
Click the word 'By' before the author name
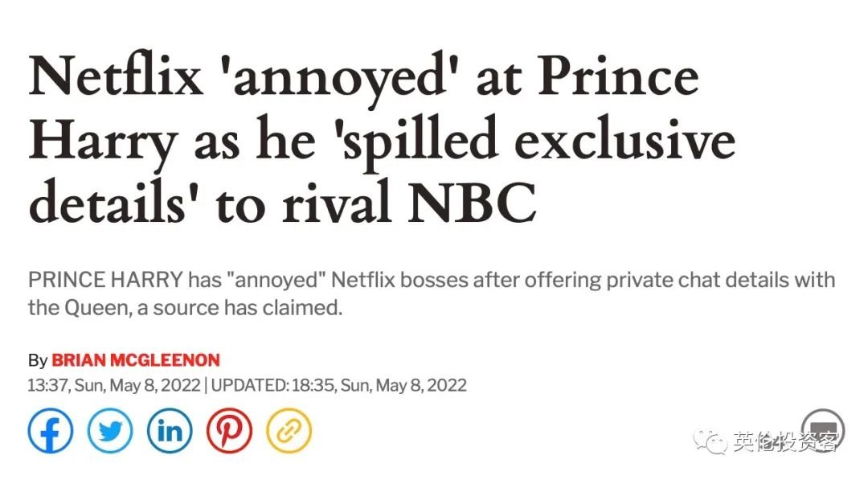point(38,361)
